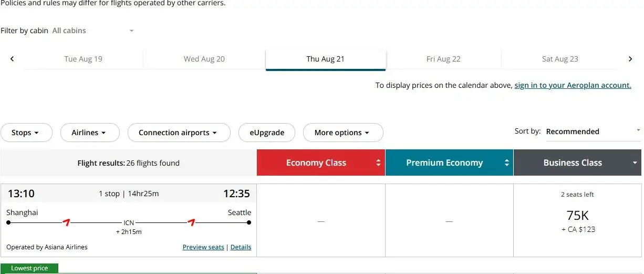The width and height of the screenshot is (644, 274).
Task: Open the Filter by cabin dropdown
Action: 93,31
